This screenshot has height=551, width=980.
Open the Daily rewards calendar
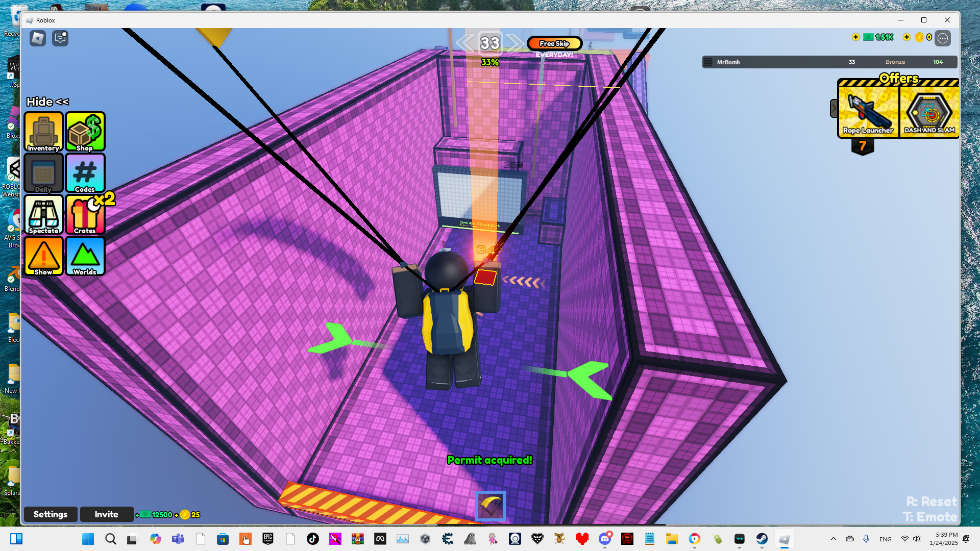click(43, 173)
